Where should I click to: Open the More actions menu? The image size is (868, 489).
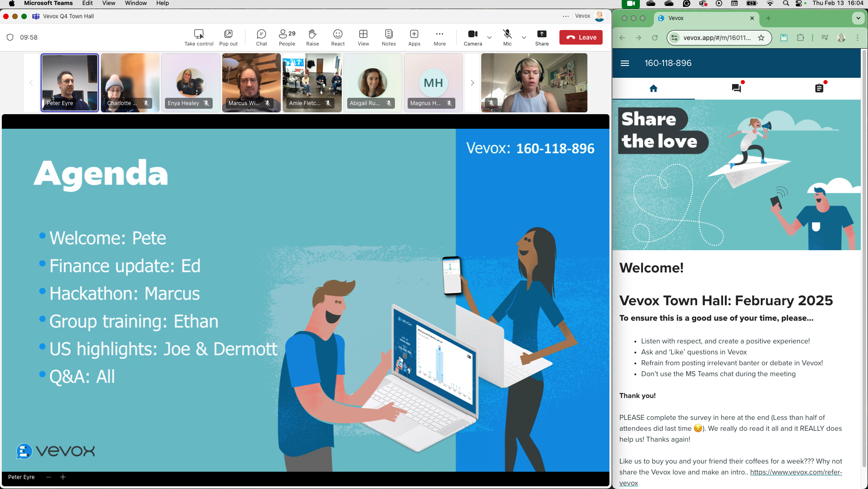click(x=439, y=37)
